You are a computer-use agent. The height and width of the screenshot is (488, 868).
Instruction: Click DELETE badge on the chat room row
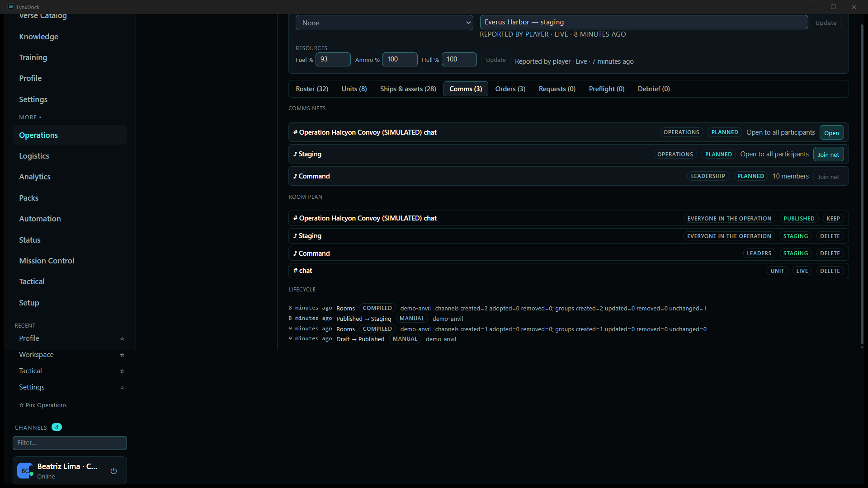830,271
